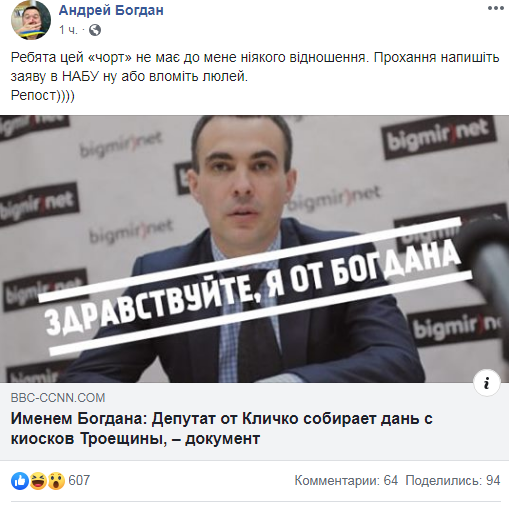The height and width of the screenshot is (507, 509).
Task: Click the ЗДРАВСТВУЙТЕ, Я ОТ БОГДАНА banner
Action: point(255,285)
